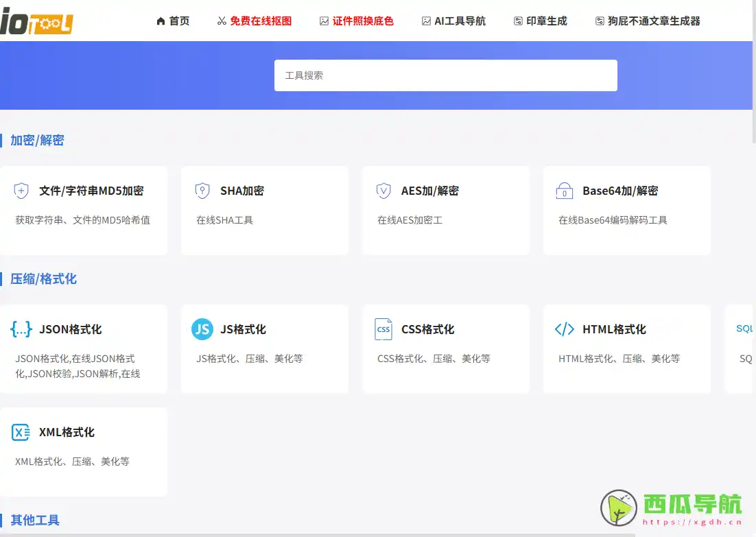Screen dimensions: 756x537
Task: Click the Base64 lock icon
Action: [x=565, y=191]
